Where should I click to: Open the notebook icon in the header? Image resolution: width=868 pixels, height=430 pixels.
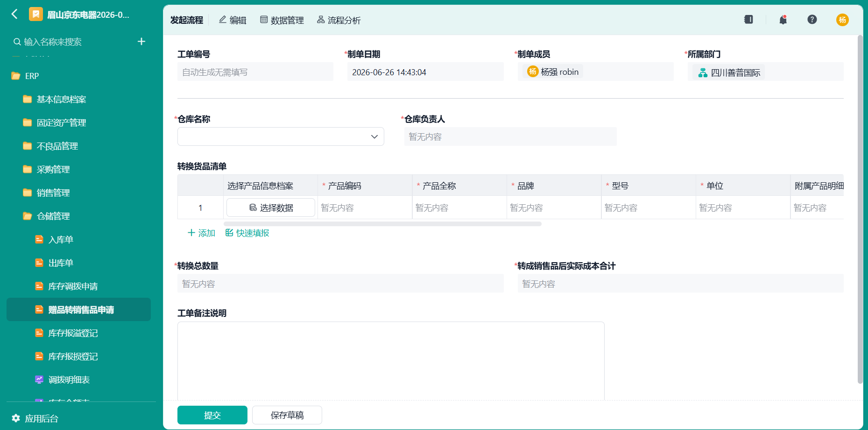748,20
